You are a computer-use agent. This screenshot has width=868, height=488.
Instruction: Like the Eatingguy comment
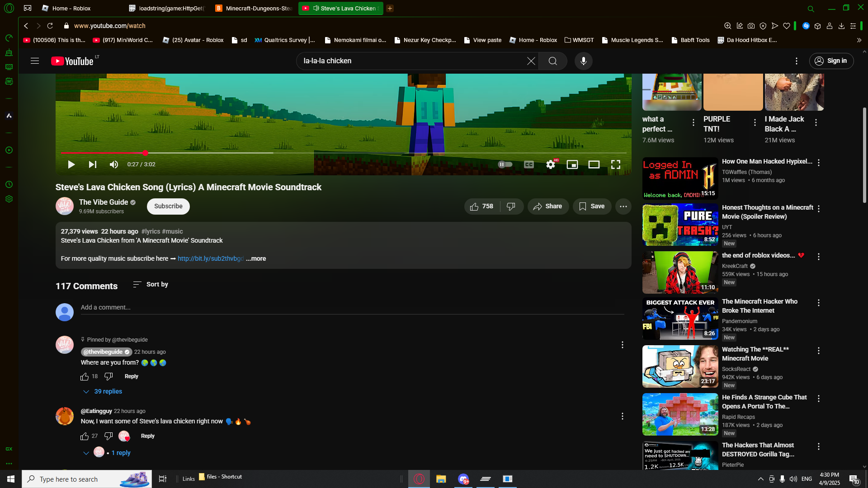[x=85, y=436]
